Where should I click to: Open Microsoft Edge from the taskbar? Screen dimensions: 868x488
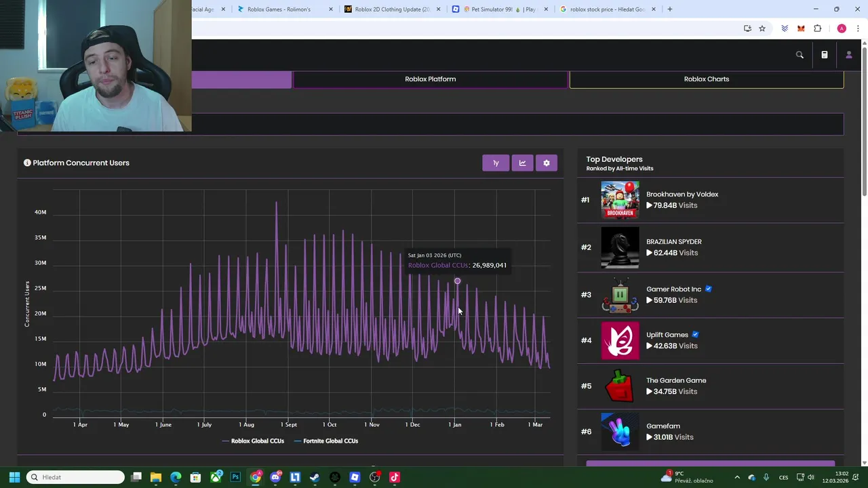pos(176,477)
